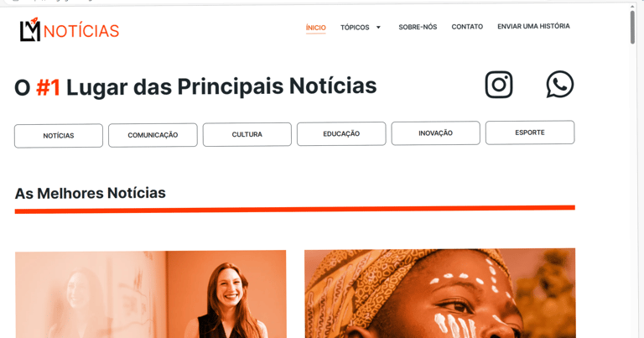Open the Instagram icon link
This screenshot has height=338, width=644.
[x=499, y=85]
